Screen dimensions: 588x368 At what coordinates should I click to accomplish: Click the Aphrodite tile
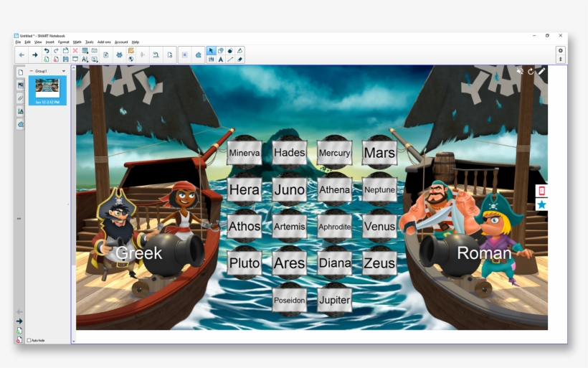pos(334,226)
